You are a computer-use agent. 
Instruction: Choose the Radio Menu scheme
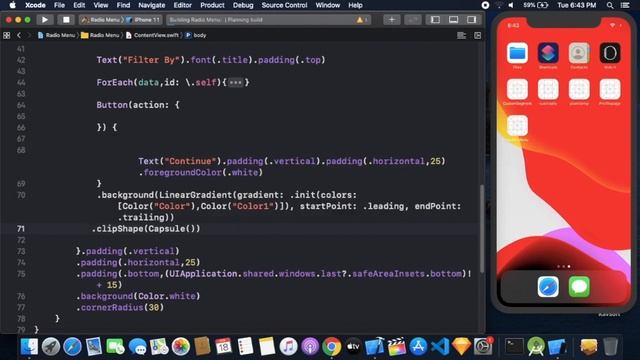(x=102, y=20)
